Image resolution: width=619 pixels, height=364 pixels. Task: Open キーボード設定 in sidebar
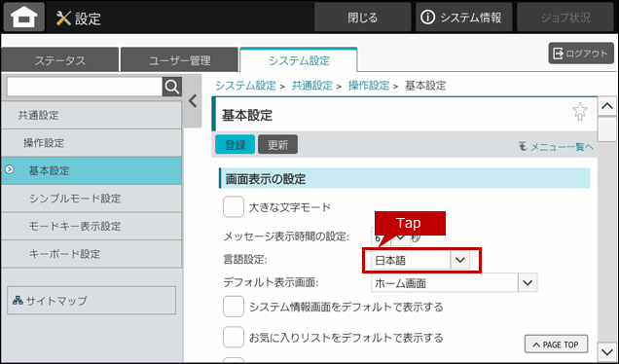[x=91, y=254]
